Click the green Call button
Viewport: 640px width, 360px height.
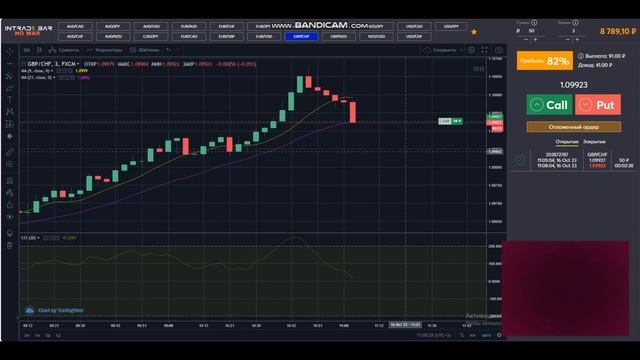click(x=549, y=105)
